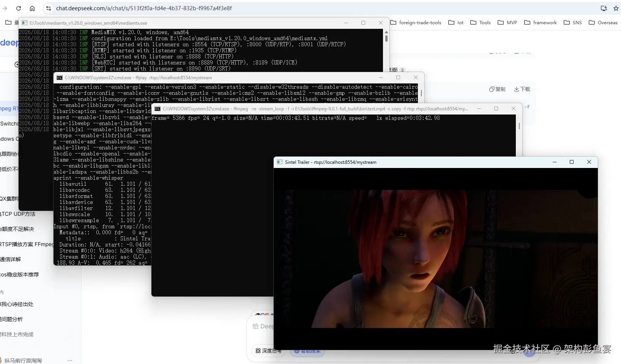Reload the DeepSeek chat page

(x=19, y=8)
